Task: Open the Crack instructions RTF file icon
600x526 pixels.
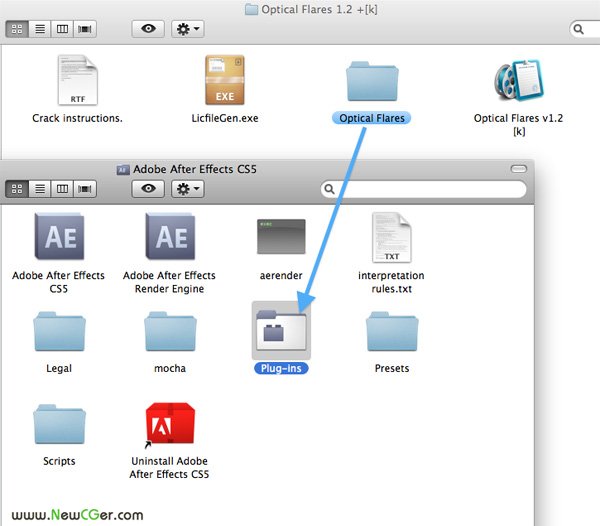Action: click(78, 80)
